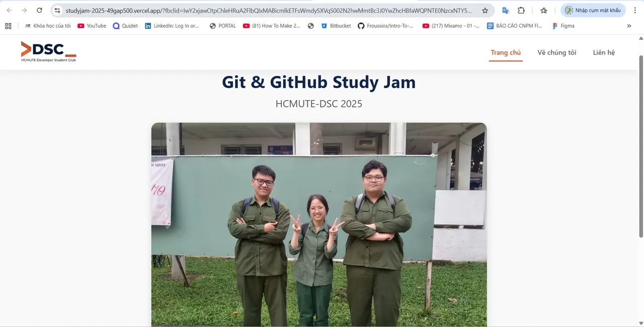
Task: Click the team photo image
Action: 319,225
